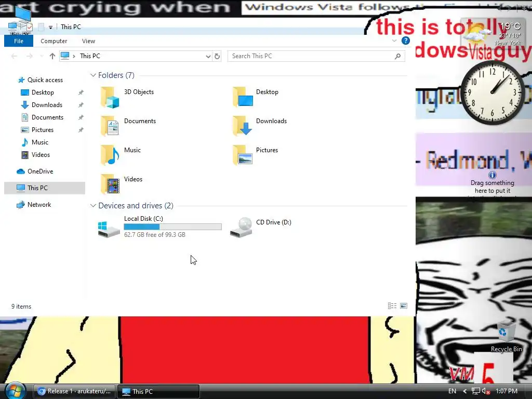The image size is (532, 399).
Task: Click Release 1 arukateru taskbar button
Action: 74,391
